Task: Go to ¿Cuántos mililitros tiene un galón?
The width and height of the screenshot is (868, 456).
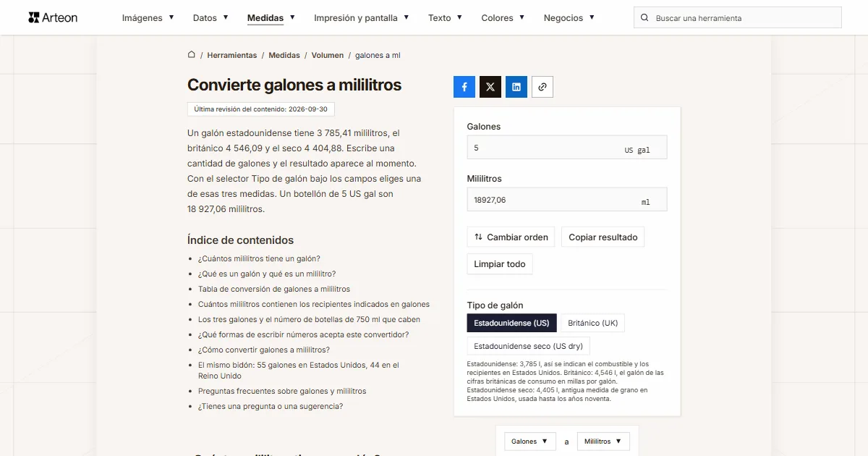Action: click(259, 258)
